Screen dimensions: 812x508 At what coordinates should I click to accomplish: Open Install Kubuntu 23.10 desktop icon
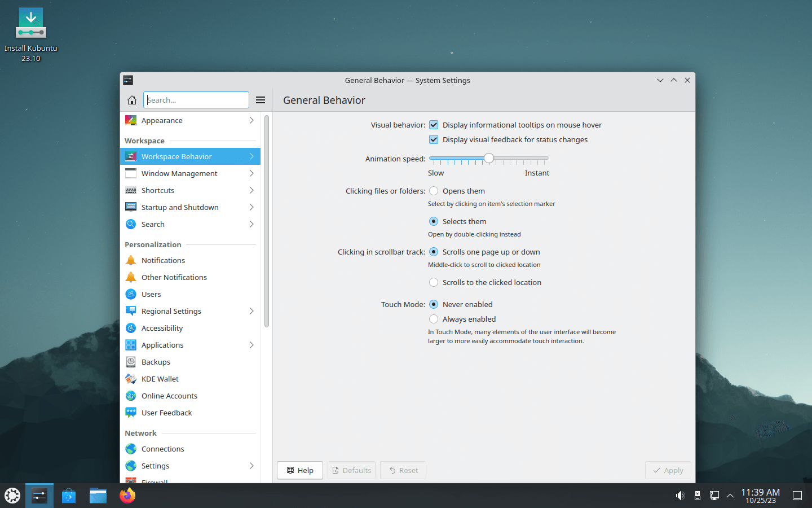pos(31,34)
